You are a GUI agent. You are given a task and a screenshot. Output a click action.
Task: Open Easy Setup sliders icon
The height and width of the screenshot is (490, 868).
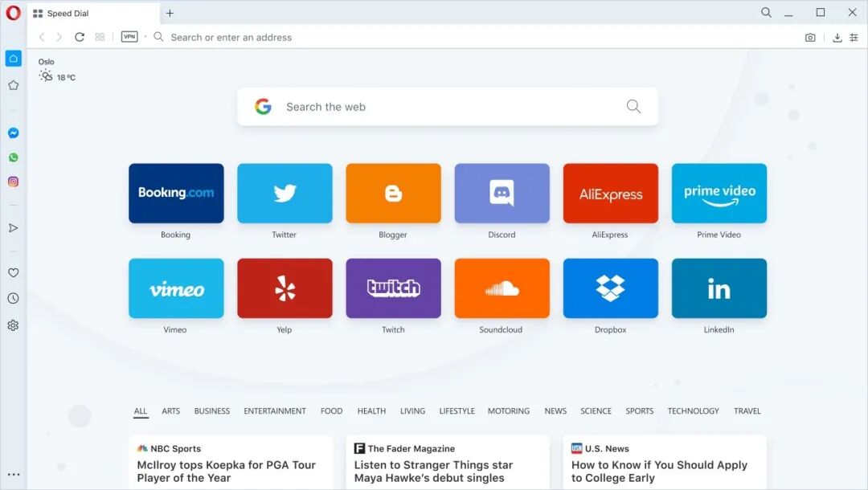(854, 38)
